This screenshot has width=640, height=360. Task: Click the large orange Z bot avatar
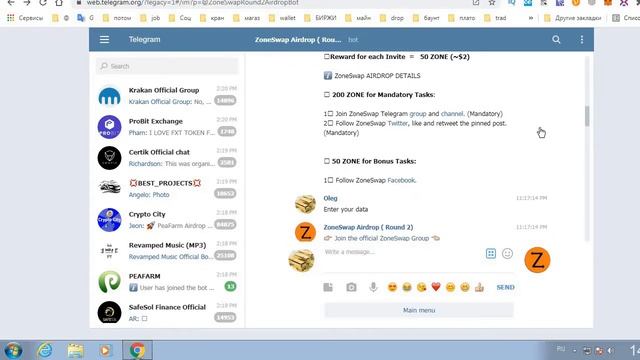coord(537,260)
